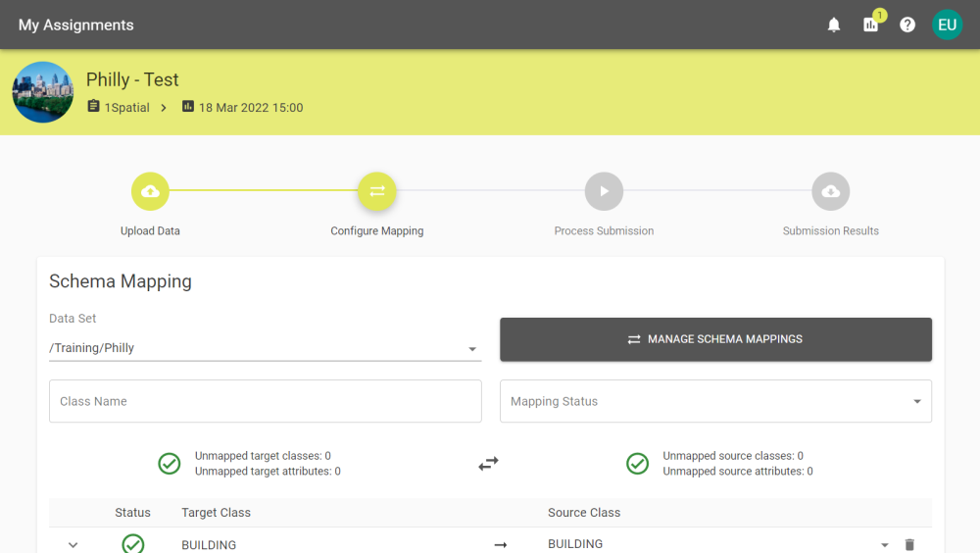
Task: Click the unmapped target classes check icon
Action: click(170, 464)
